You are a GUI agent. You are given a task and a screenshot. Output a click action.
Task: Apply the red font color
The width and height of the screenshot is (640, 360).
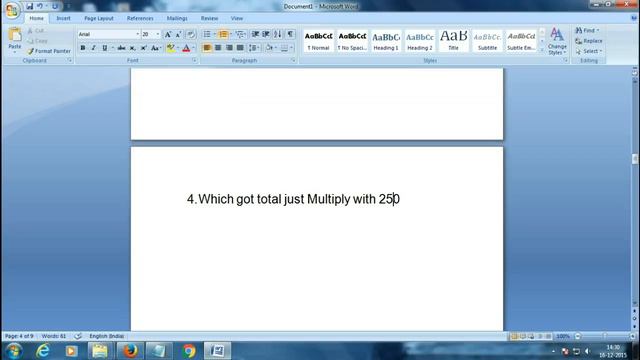186,48
